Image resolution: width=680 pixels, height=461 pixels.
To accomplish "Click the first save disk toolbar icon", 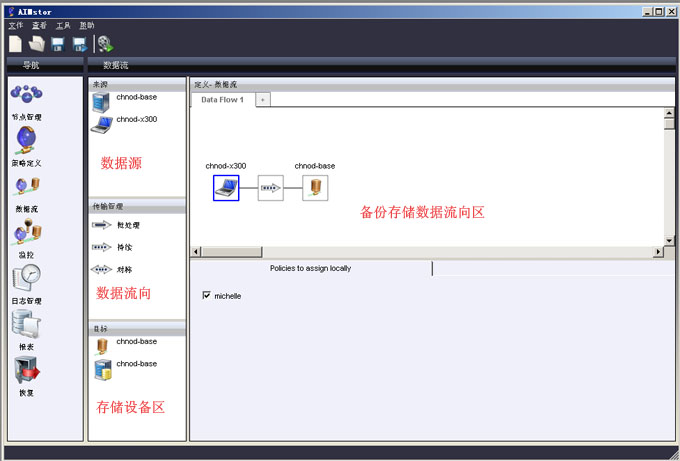I will [x=58, y=43].
